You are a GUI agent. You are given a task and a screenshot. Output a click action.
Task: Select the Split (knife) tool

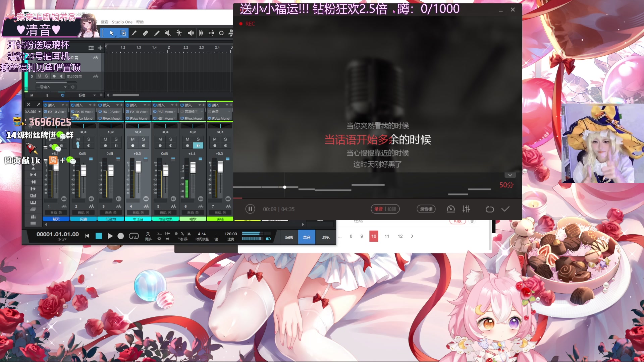pos(134,33)
